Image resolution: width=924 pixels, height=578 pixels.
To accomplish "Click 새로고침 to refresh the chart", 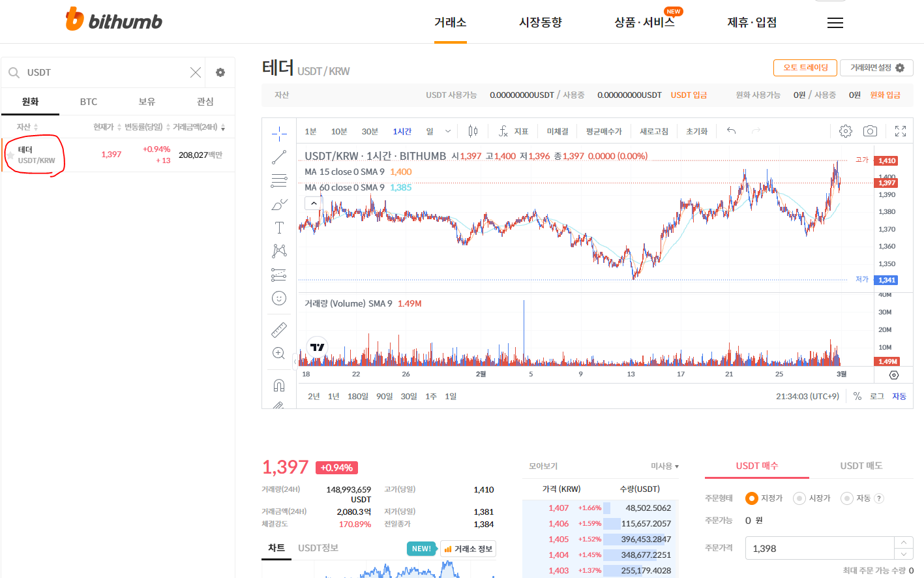I will click(x=654, y=131).
